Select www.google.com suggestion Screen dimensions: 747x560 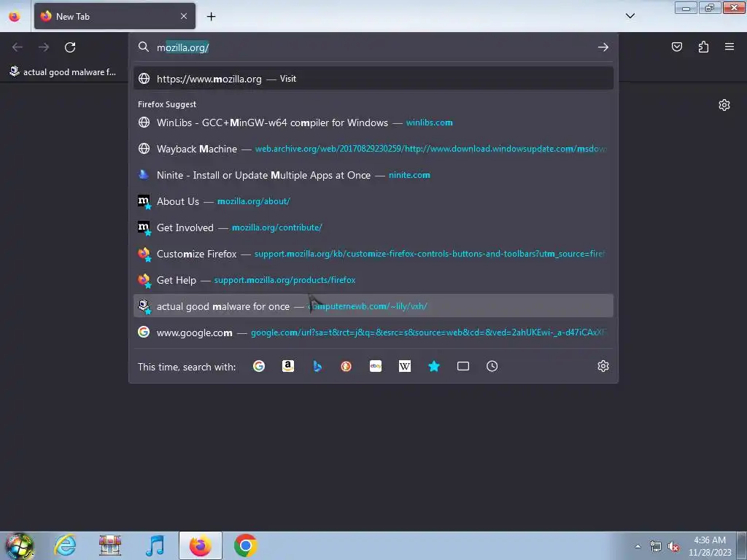[373, 332]
